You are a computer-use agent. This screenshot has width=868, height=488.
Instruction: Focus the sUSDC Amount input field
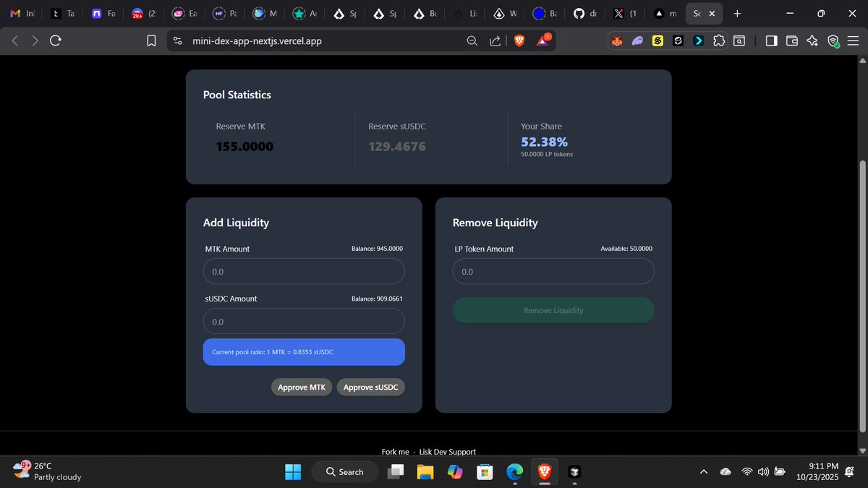[304, 322]
